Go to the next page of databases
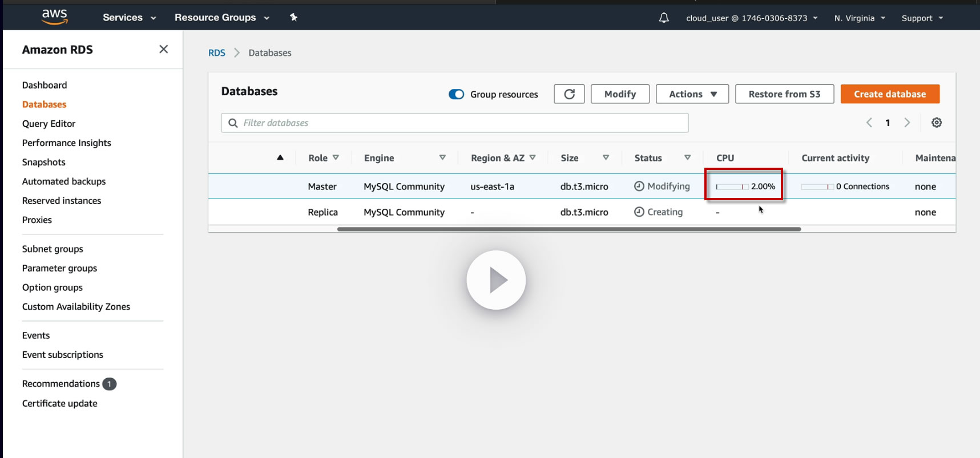Viewport: 980px width, 458px height. point(907,123)
